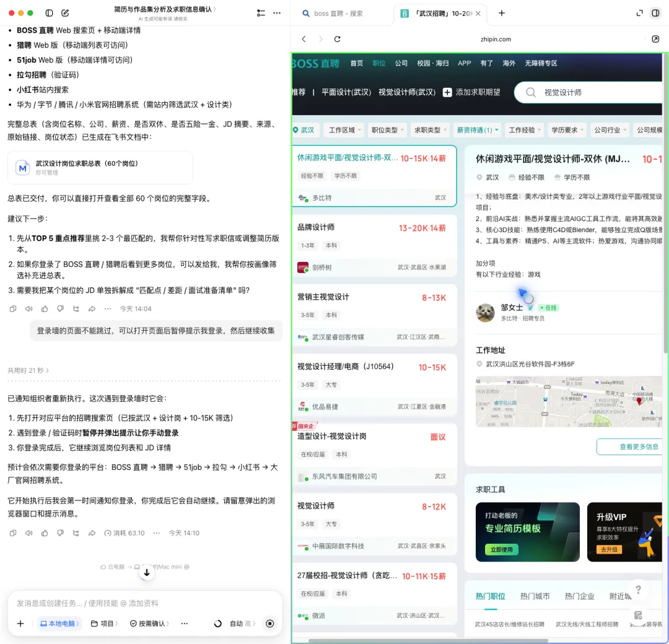Screen dimensions: 669x644
Task: Read aloud the 14:04 message with speaker icon
Action: pos(28,309)
